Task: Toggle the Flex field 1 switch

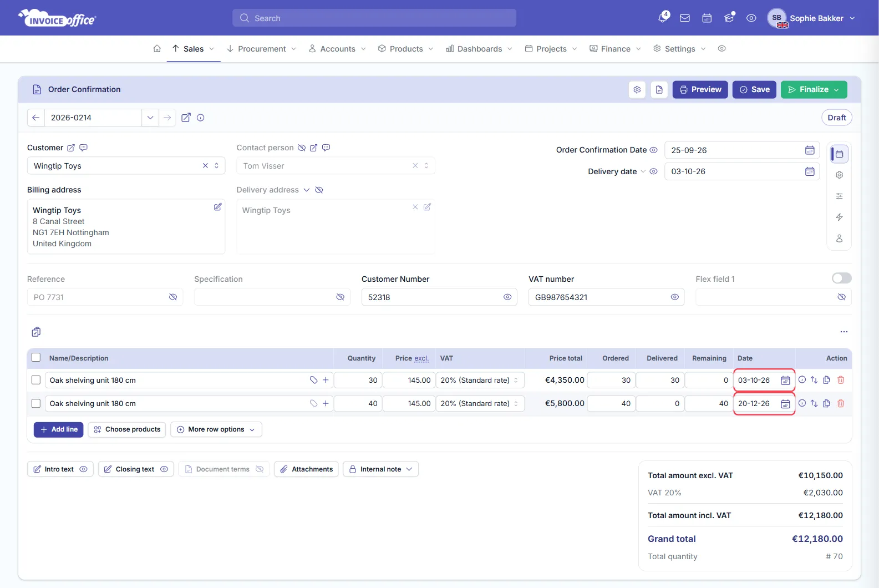Action: [842, 278]
